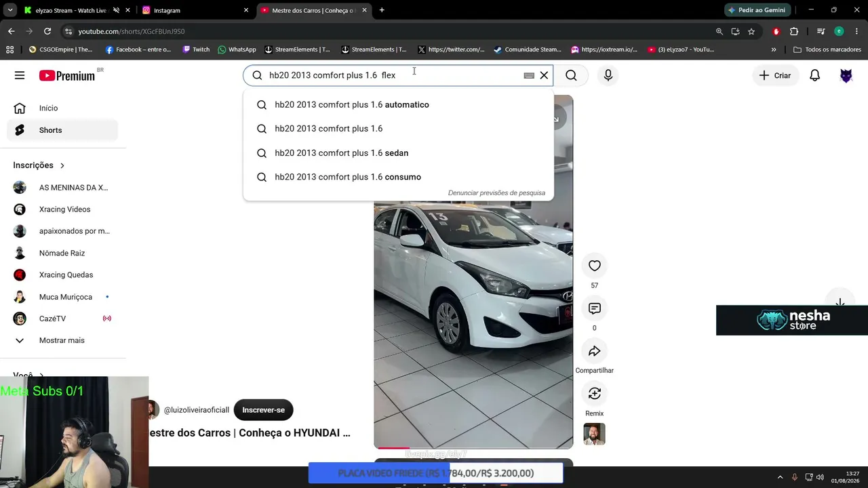Open the CSGOEmpire bookmark
868x488 pixels.
coord(60,49)
